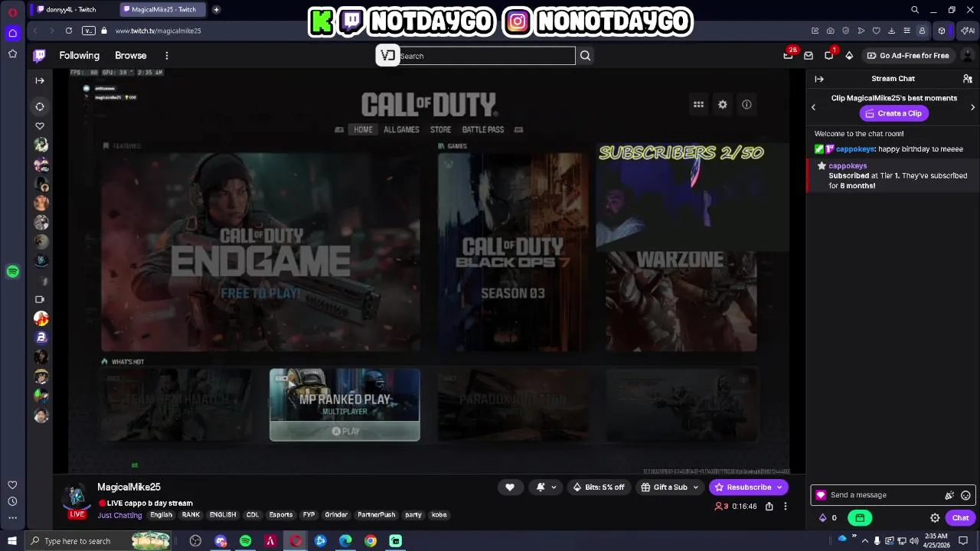
Task: Open Just Chatting category link
Action: (x=119, y=515)
